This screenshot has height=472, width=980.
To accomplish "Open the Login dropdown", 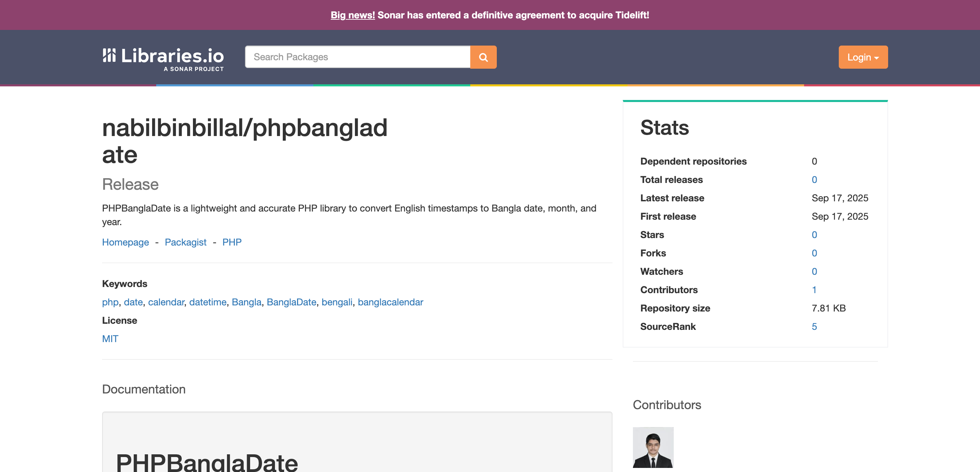I will pyautogui.click(x=863, y=57).
